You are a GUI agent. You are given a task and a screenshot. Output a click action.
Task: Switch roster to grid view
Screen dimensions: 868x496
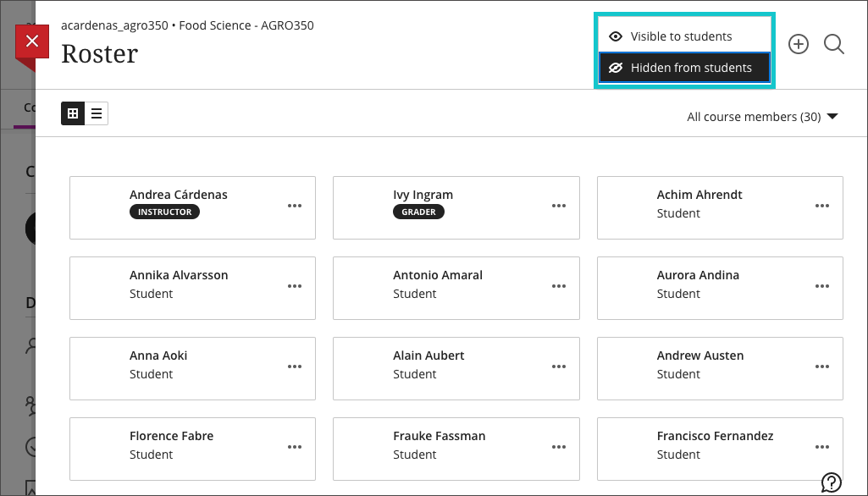(73, 113)
